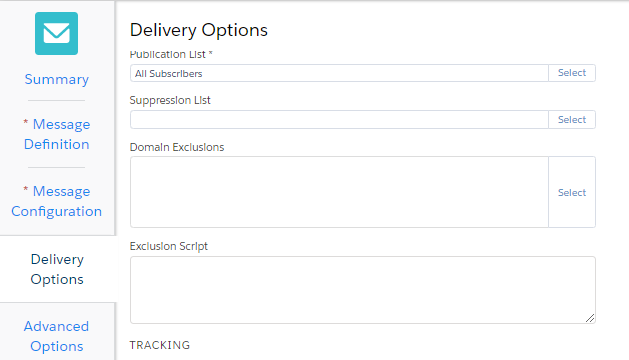Click the Suppression List label
629x360 pixels.
click(x=170, y=100)
